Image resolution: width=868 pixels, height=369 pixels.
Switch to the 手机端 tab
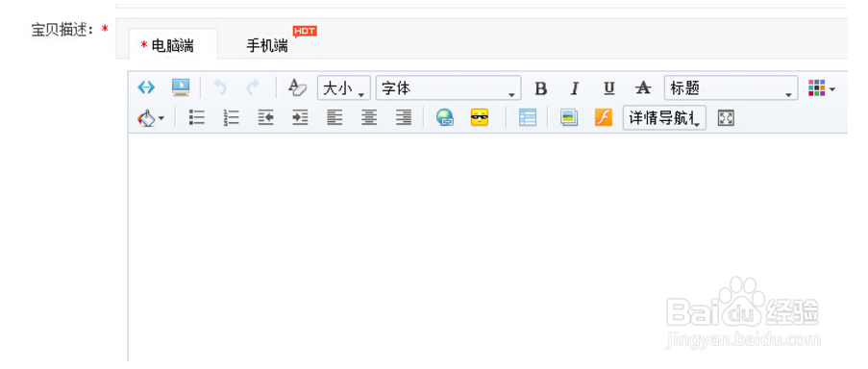(267, 46)
